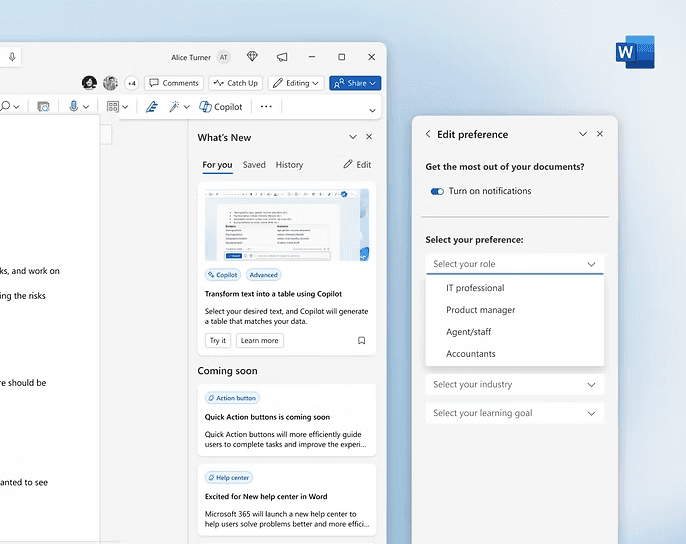Click the Try it button
This screenshot has width=686, height=544.
tap(217, 340)
